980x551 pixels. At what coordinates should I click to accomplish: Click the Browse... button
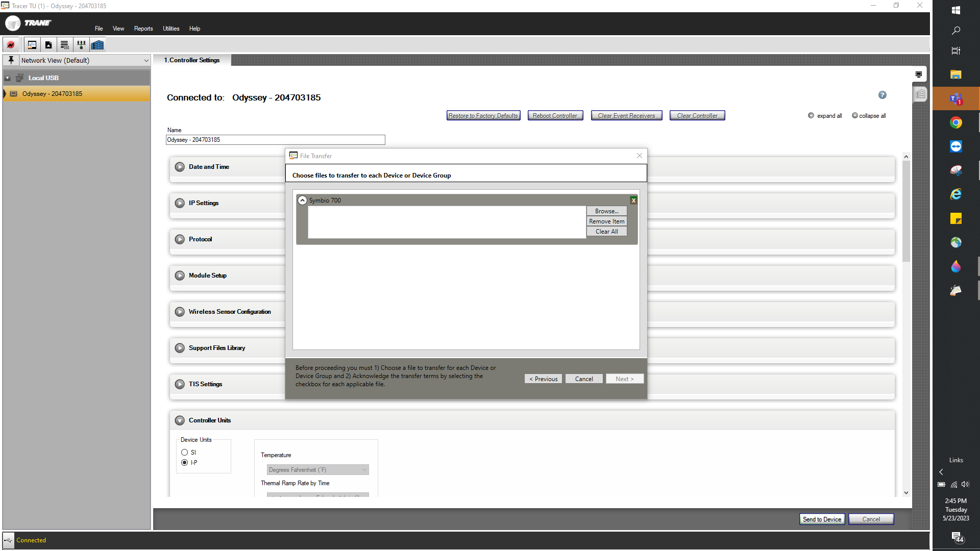click(x=606, y=211)
